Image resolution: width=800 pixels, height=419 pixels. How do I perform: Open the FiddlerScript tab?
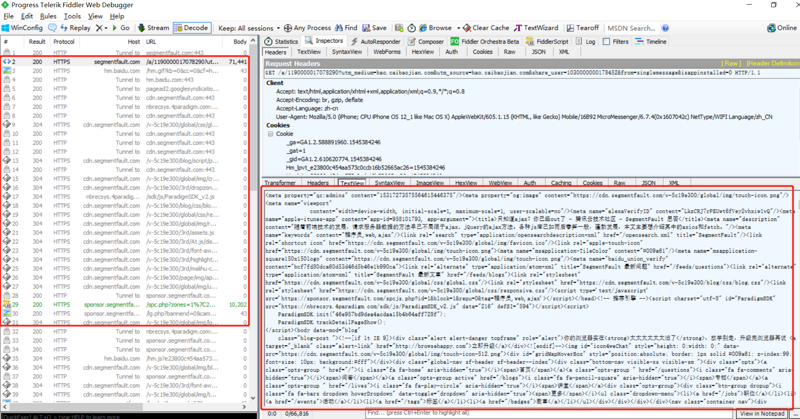pyautogui.click(x=547, y=41)
